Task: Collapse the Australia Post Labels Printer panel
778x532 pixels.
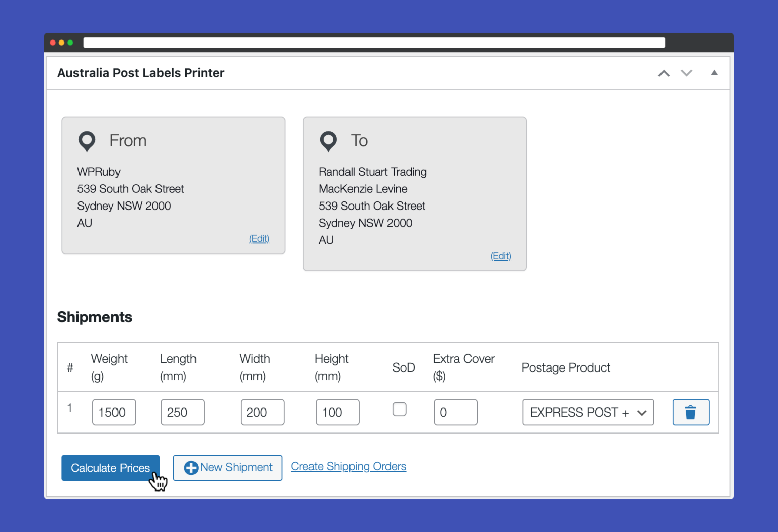Action: point(714,73)
